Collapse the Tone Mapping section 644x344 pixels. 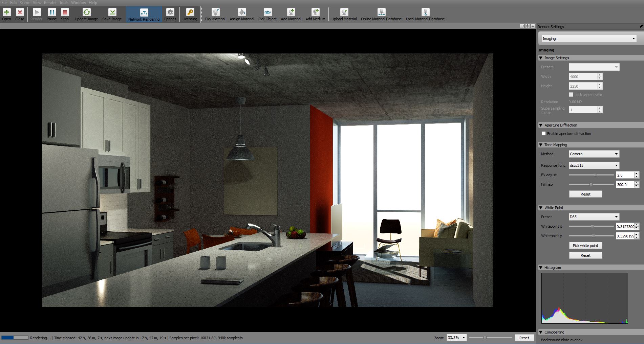[x=541, y=145]
